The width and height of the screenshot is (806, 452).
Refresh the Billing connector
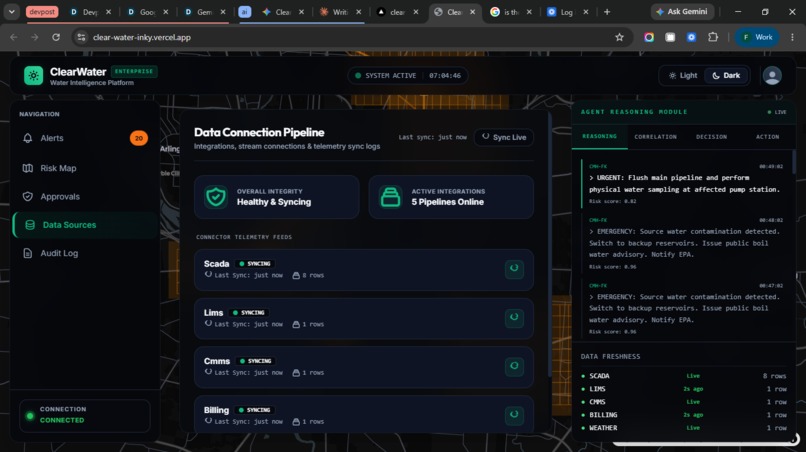[514, 414]
